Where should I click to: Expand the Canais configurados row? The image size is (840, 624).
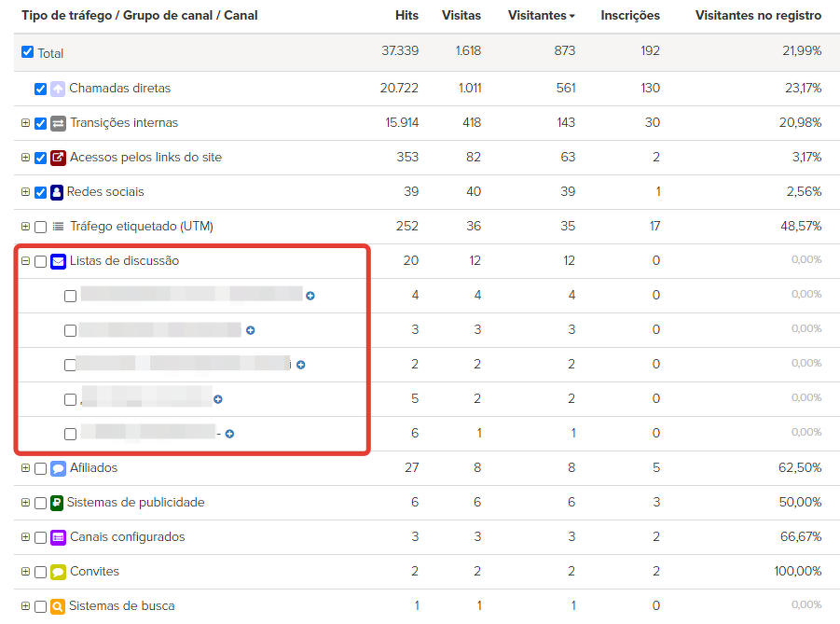point(25,537)
